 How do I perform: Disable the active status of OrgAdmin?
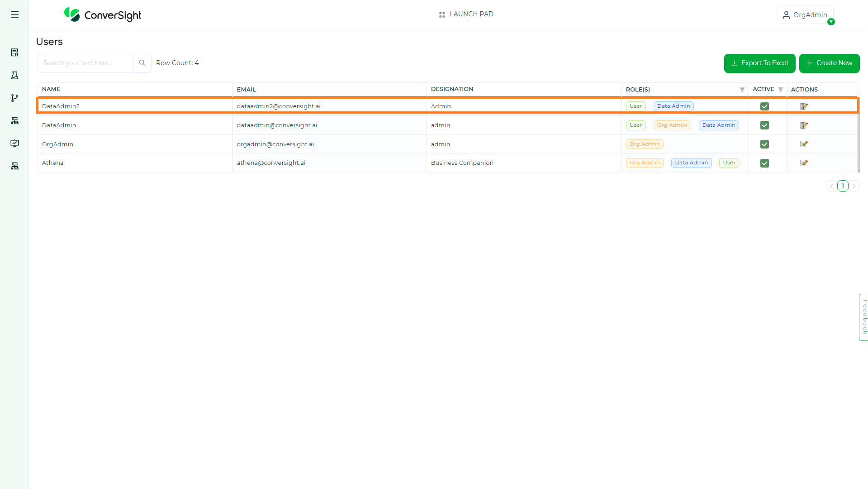764,144
